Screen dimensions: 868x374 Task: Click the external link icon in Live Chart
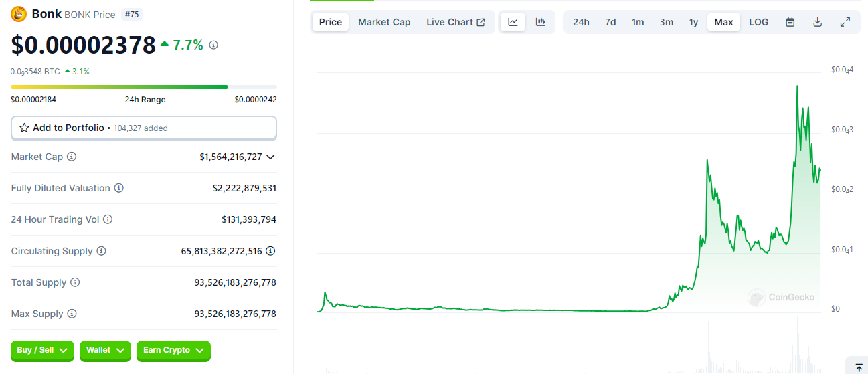click(481, 22)
